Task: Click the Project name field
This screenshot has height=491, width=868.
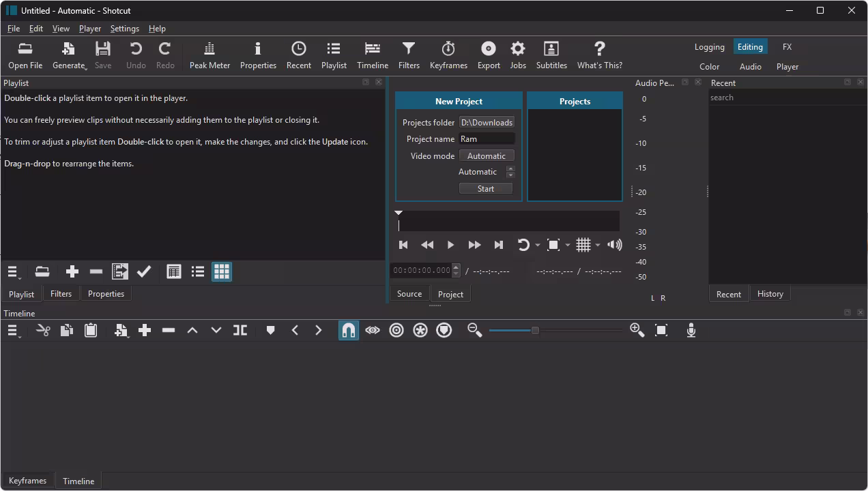Action: [x=487, y=139]
